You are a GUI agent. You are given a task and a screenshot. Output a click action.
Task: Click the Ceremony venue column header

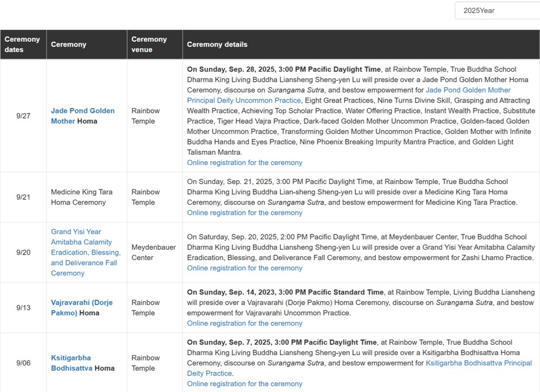(155, 45)
